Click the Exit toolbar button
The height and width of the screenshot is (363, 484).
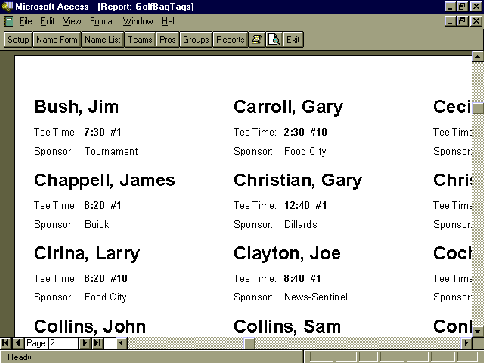point(293,40)
